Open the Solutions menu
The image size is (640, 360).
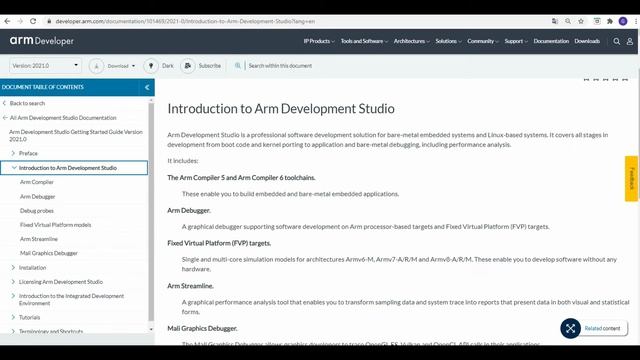[448, 41]
